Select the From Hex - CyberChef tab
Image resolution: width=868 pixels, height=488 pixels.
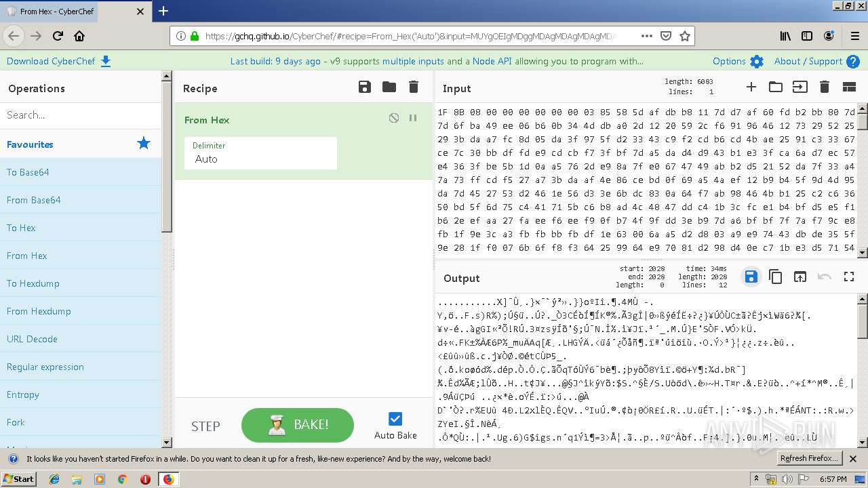pyautogui.click(x=75, y=12)
